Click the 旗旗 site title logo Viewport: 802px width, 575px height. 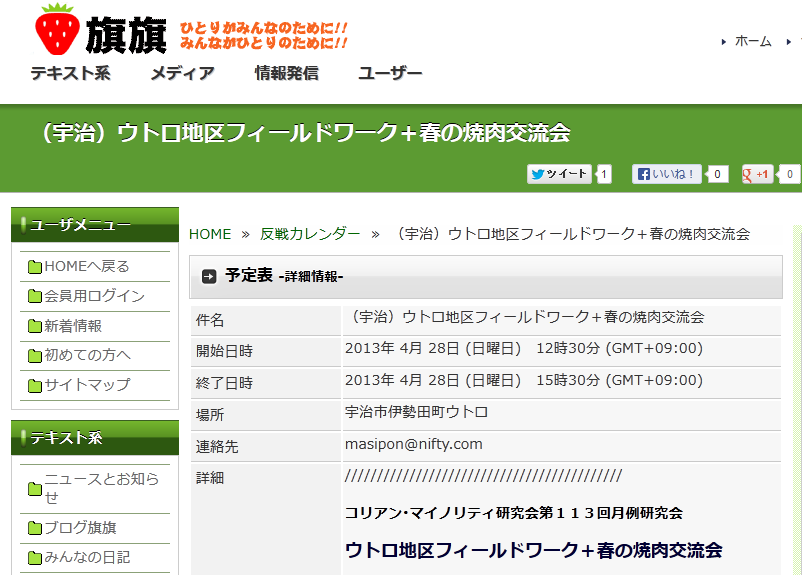126,35
